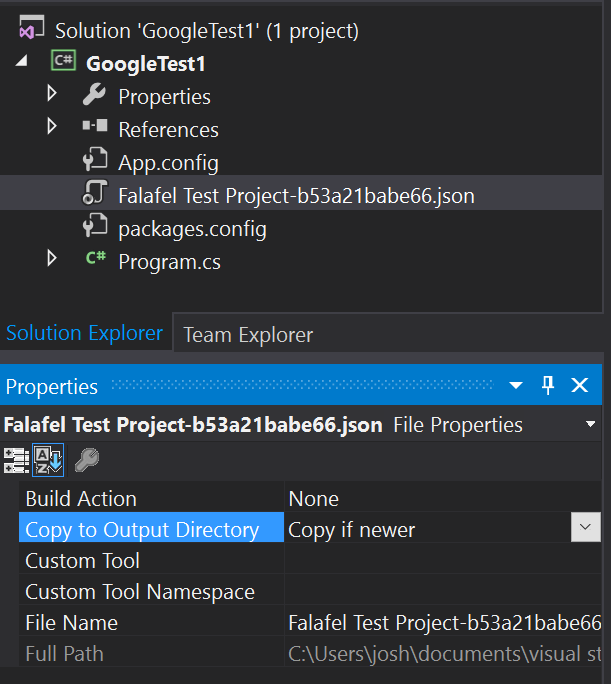Click the Build Action property name
This screenshot has height=684, width=611.
(81, 499)
